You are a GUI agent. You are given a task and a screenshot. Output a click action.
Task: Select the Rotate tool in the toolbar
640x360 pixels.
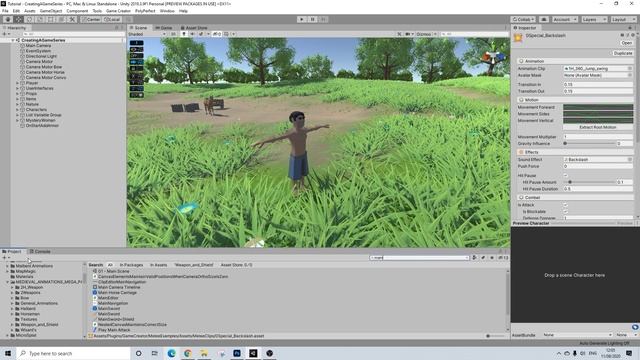point(29,19)
